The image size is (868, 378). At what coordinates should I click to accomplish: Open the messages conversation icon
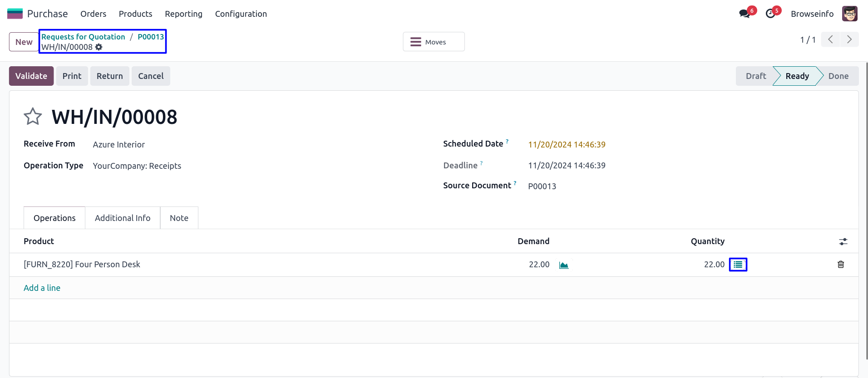[x=745, y=14]
